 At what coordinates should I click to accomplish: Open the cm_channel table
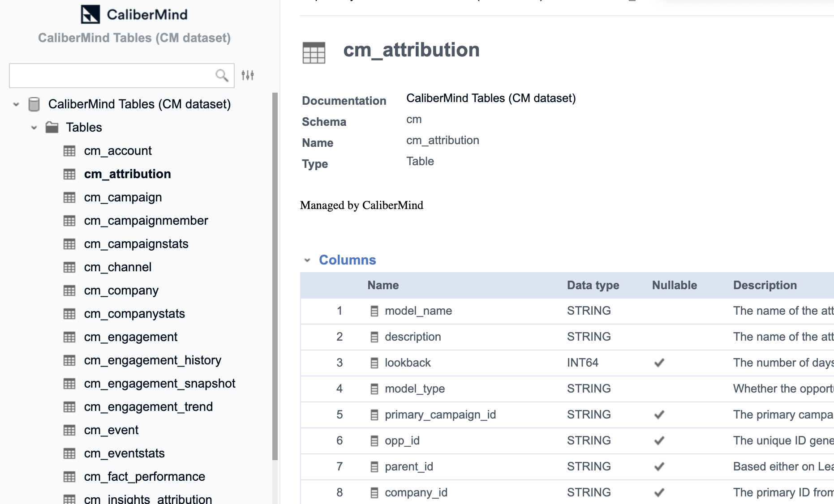118,267
